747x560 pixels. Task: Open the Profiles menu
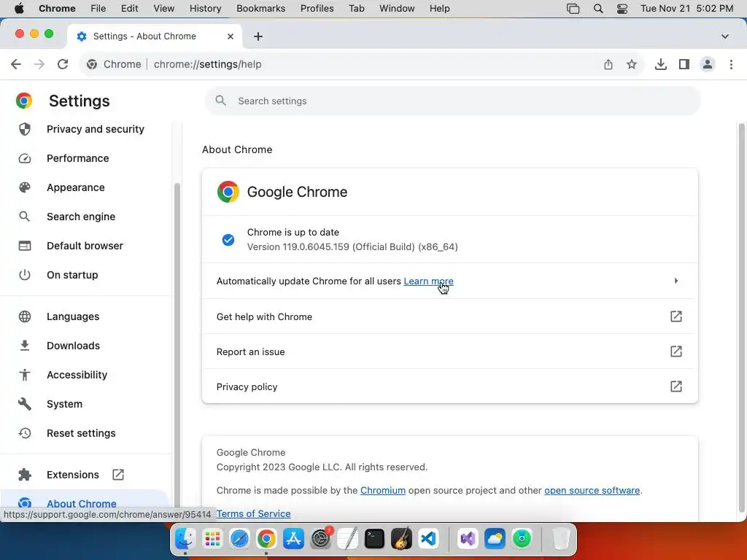tap(317, 9)
